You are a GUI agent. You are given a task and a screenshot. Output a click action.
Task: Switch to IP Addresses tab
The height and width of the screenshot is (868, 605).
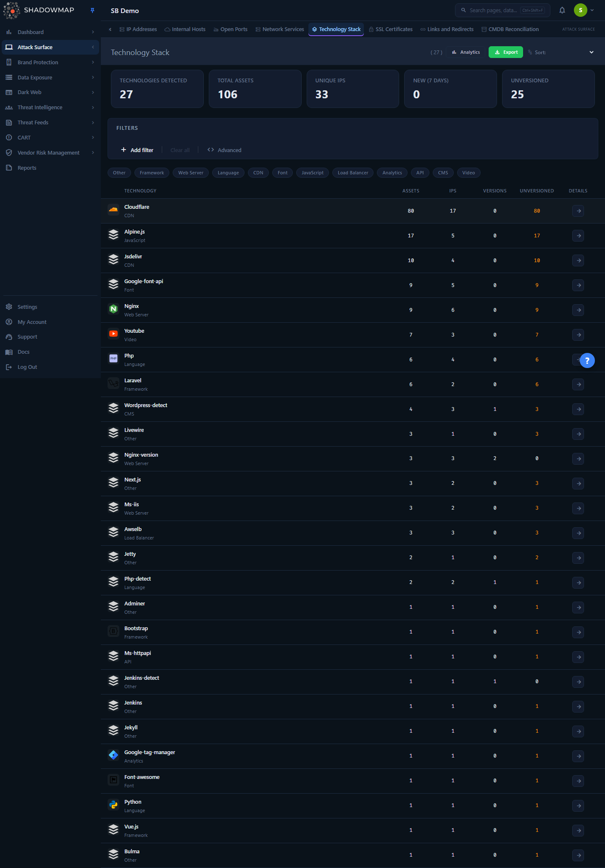coord(138,29)
